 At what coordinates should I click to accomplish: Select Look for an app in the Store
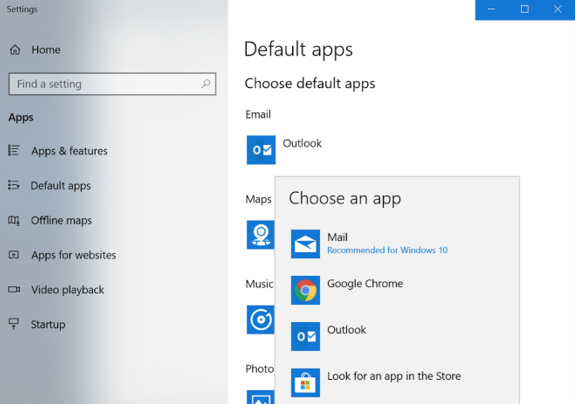(397, 383)
